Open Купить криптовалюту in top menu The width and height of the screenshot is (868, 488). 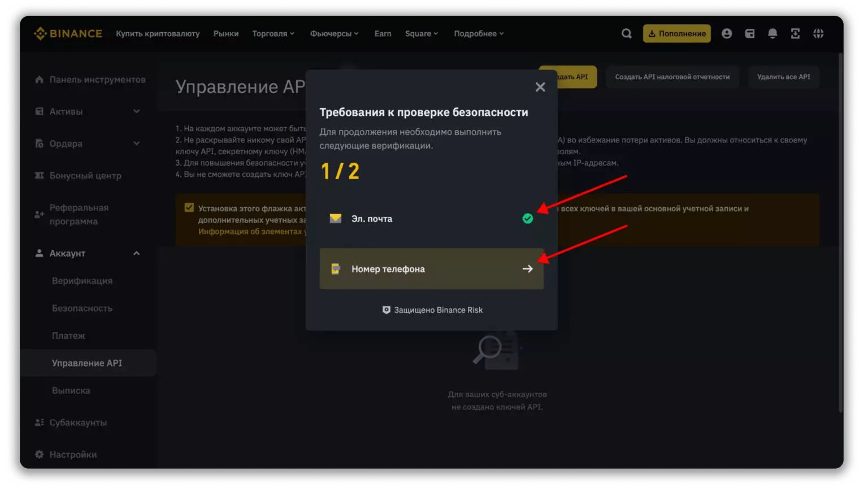coord(158,33)
